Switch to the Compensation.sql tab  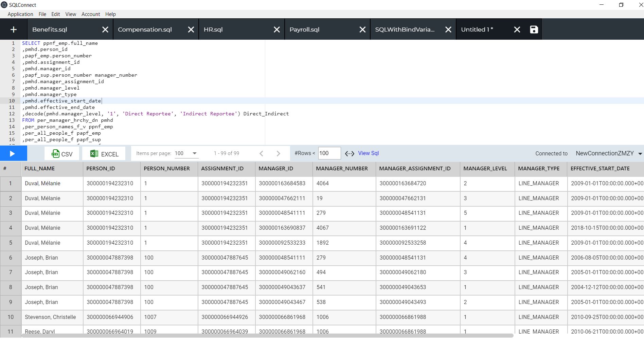tap(145, 29)
